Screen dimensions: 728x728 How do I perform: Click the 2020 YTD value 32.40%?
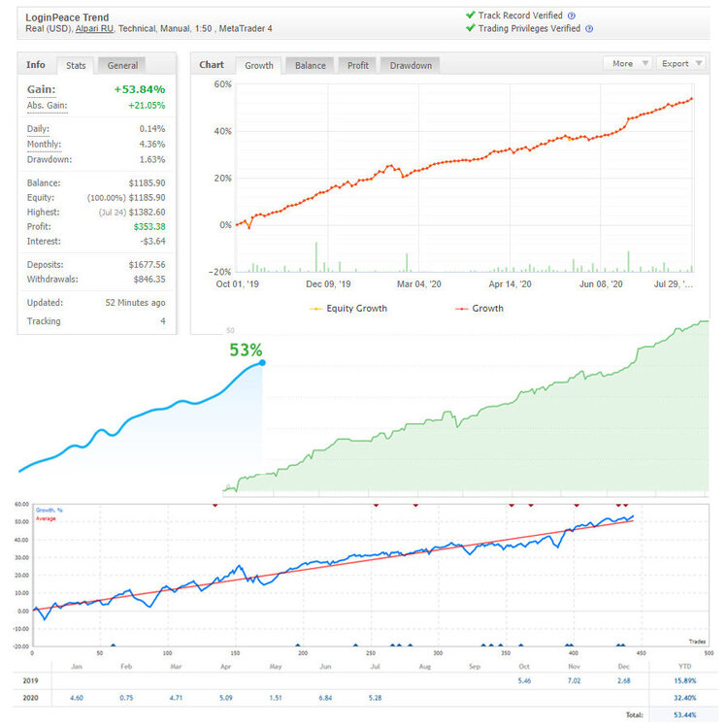[685, 698]
